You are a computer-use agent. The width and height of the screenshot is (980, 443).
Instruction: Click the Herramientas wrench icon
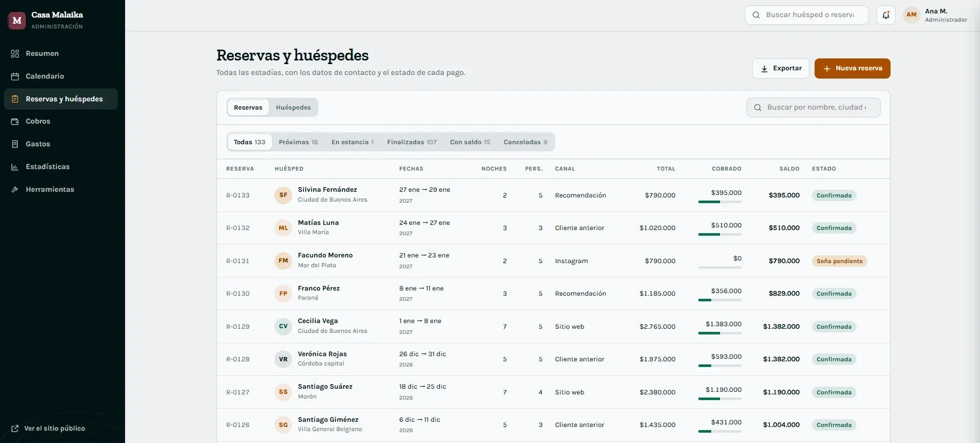coord(15,190)
